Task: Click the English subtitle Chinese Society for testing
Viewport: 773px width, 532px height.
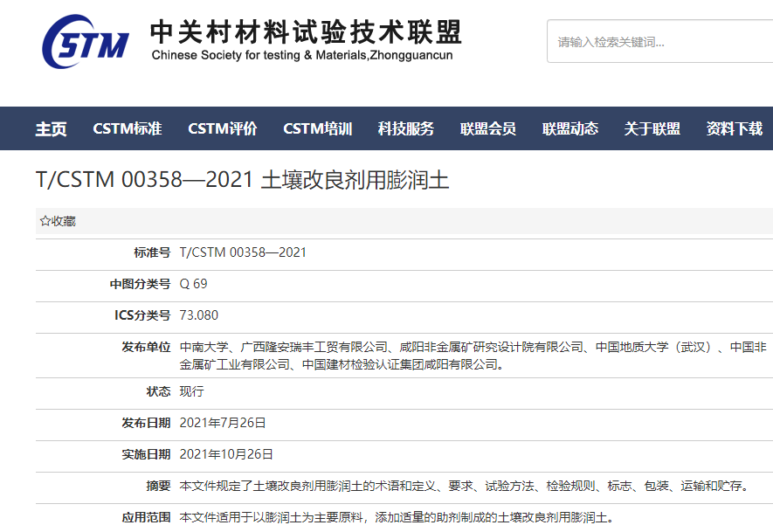Action: click(x=302, y=56)
